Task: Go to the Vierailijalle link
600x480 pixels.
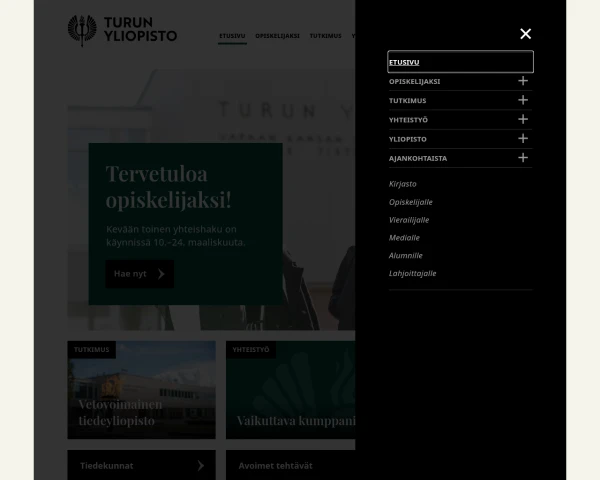Action: (409, 220)
